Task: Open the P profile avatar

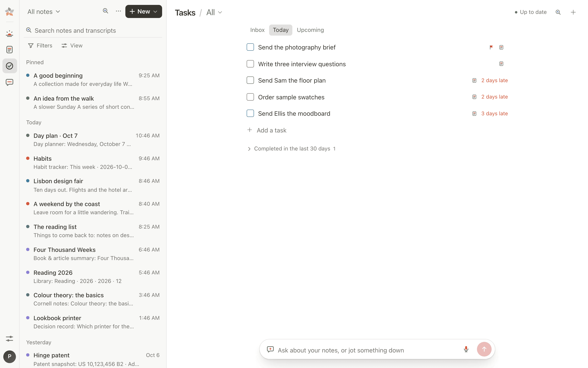Action: click(x=9, y=357)
